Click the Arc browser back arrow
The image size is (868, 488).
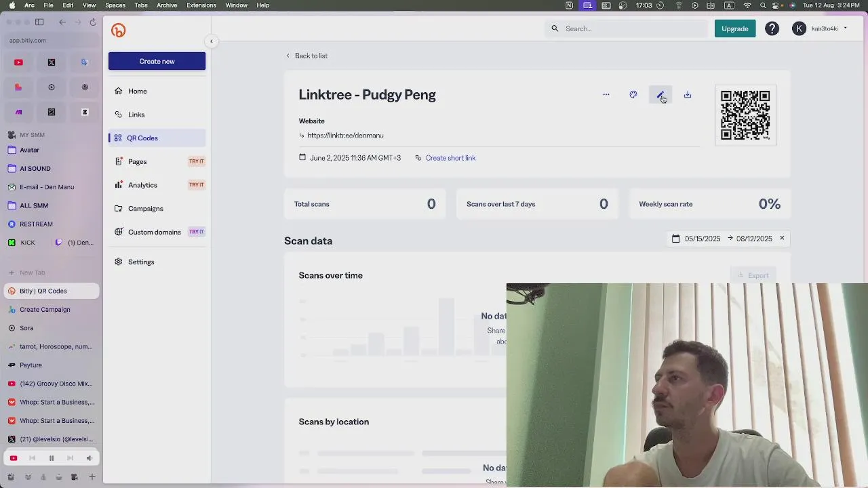coord(62,22)
